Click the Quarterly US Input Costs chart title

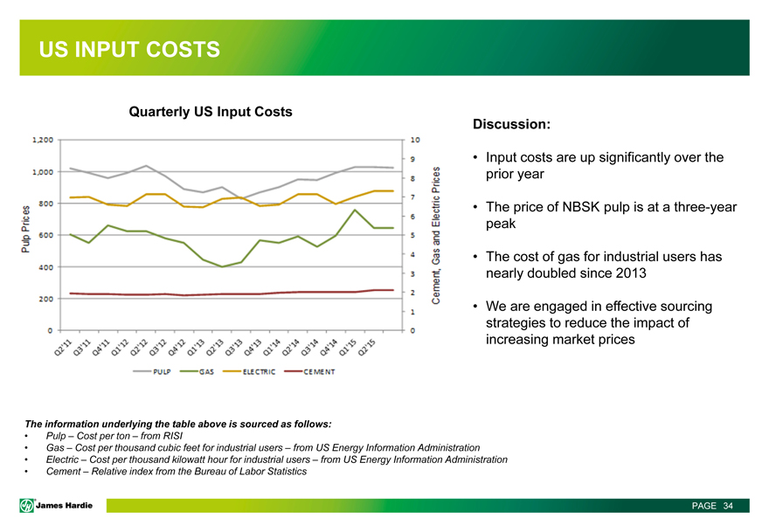tap(211, 112)
